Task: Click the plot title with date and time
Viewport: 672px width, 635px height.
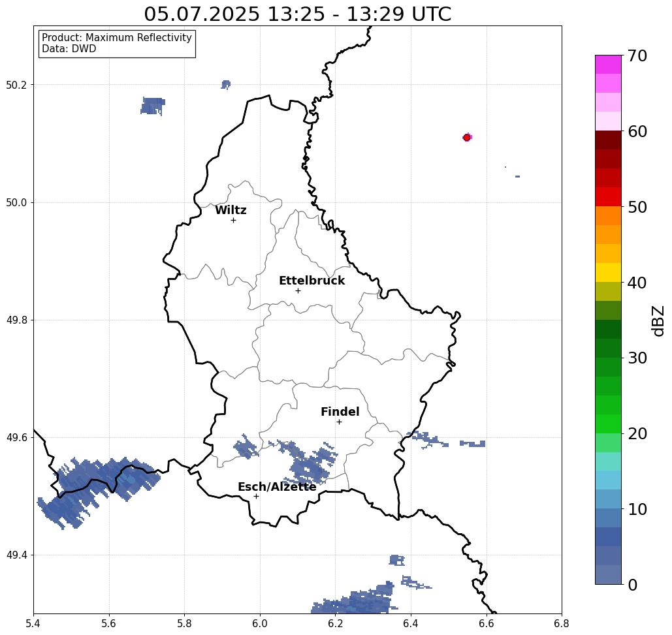Action: 297,14
